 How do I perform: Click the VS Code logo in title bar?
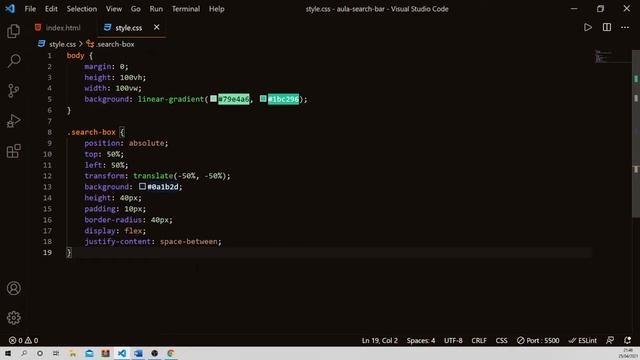click(x=10, y=9)
